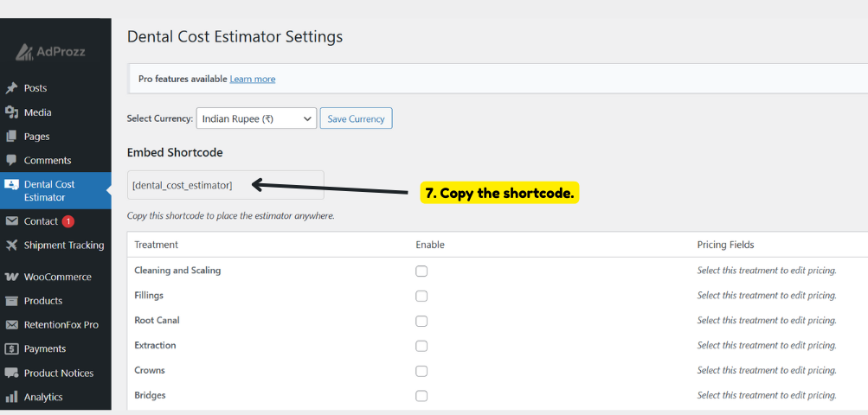Enable the Bridges treatment checkbox
Viewport: 868px width, 415px height.
[x=421, y=396]
